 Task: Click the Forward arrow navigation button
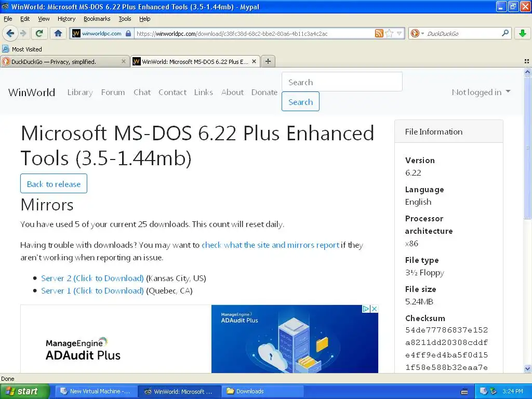(23, 33)
